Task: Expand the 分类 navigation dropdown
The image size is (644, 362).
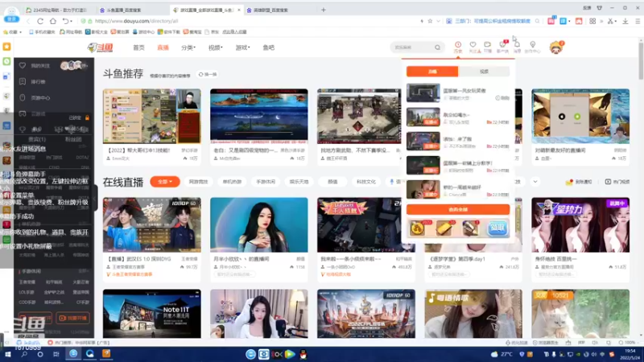Action: click(188, 47)
